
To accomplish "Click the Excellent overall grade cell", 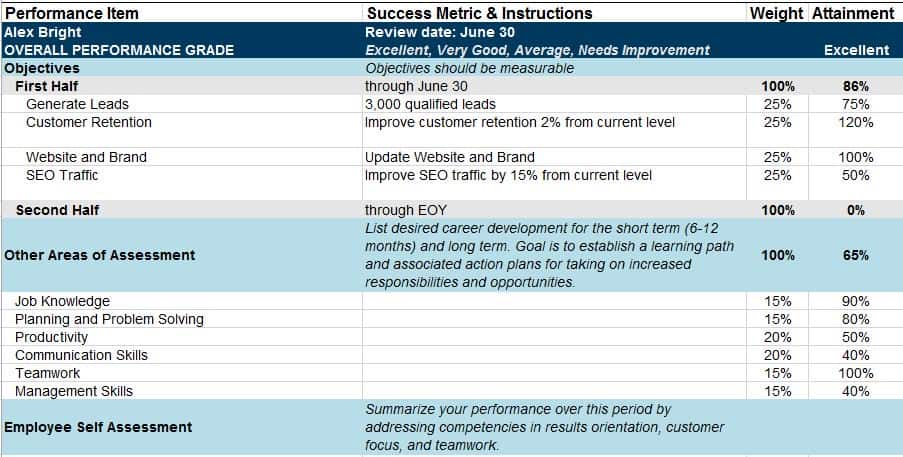I will [x=855, y=50].
